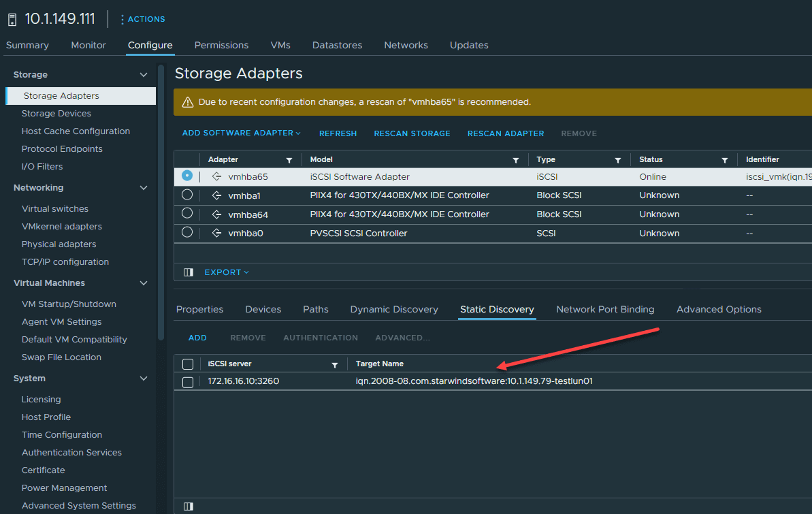Click the host icon beside 10.1.149.111

12,19
